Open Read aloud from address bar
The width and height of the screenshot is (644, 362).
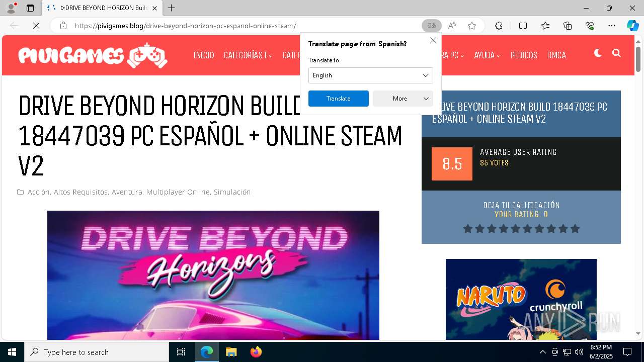[x=452, y=26]
